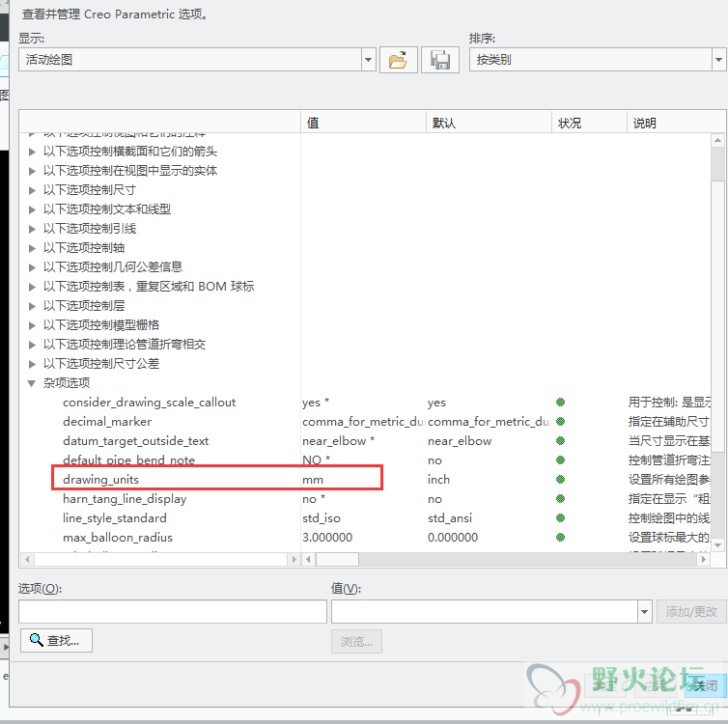
Task: Click the 查找... search button
Action: tap(56, 640)
